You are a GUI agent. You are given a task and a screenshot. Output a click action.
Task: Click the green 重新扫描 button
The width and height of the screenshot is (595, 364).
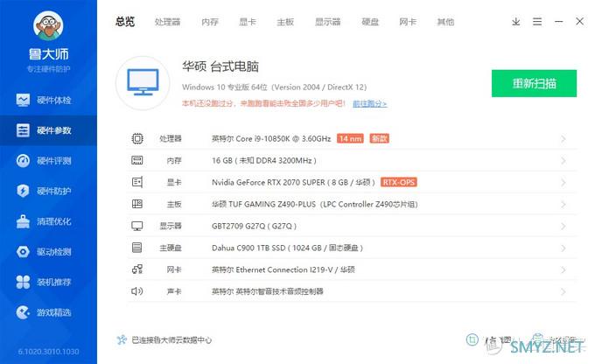[534, 83]
